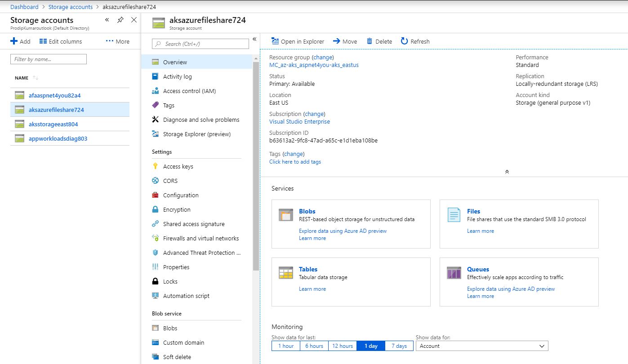The height and width of the screenshot is (364, 628).
Task: Click the CORS globe icon
Action: 155,181
